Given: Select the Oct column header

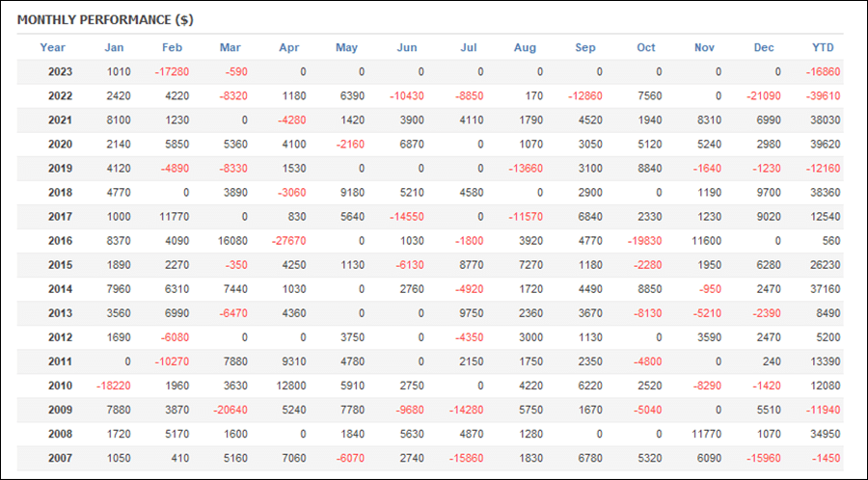Looking at the screenshot, I should [x=646, y=47].
